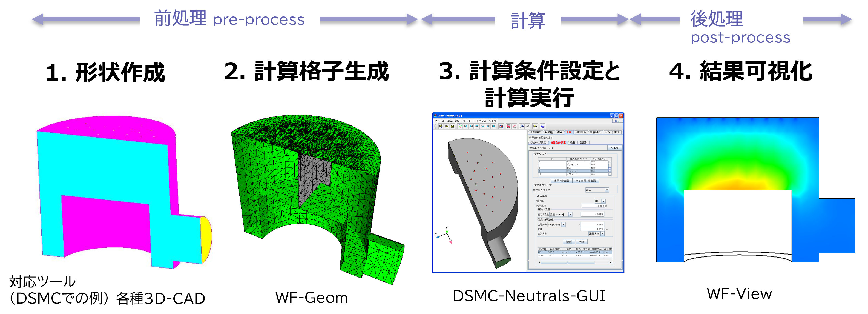Viewport: 868px width, 314px height.
Task: Click the 表示 / 非表示 button
Action: [561, 181]
